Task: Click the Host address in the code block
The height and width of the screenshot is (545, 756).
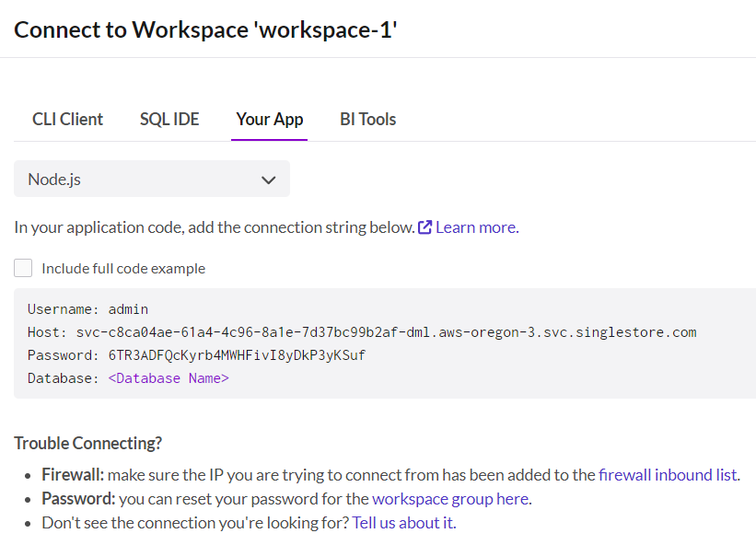Action: (x=386, y=332)
